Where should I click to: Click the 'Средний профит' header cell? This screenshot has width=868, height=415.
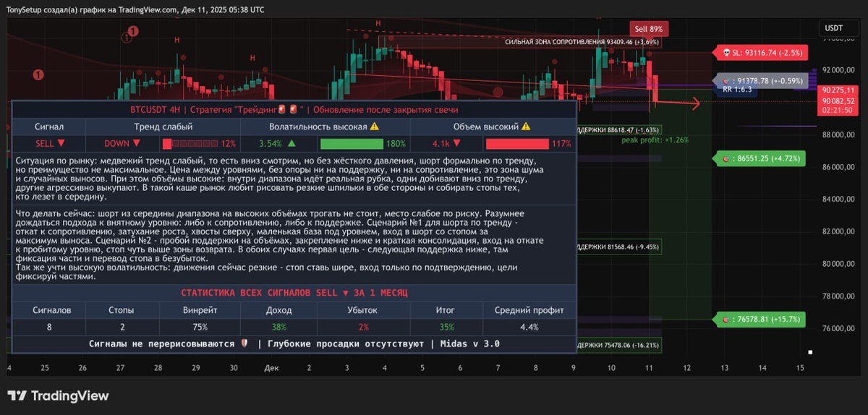click(529, 310)
